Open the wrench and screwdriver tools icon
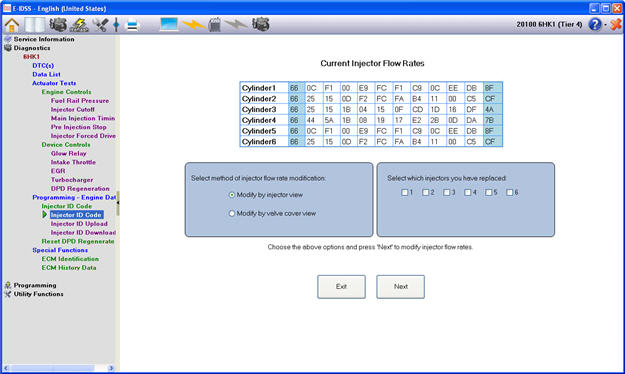 pos(100,25)
